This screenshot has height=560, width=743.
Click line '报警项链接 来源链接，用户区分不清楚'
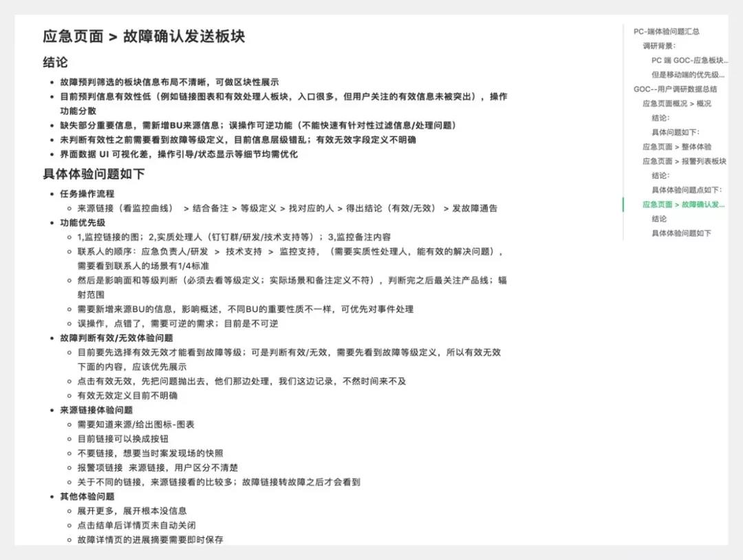point(158,468)
